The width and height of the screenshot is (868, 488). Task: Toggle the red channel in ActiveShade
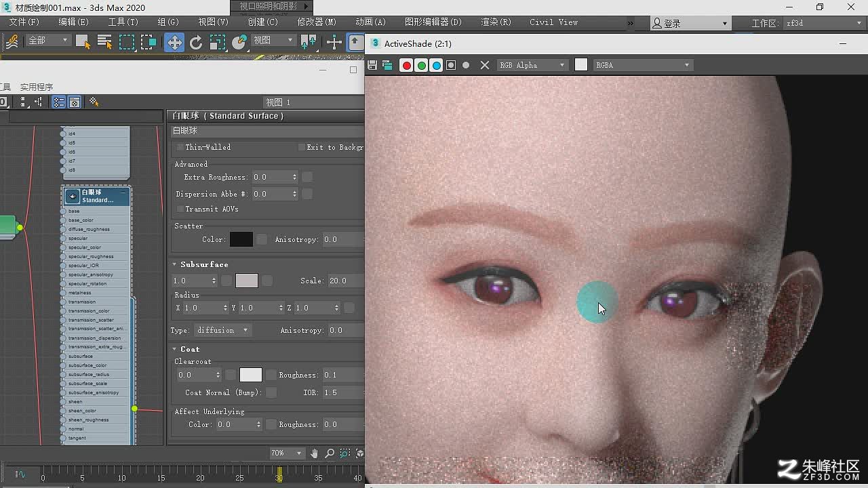point(406,65)
